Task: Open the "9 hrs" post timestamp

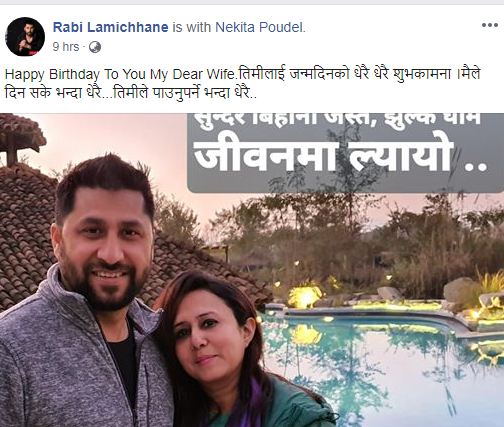Action: 66,47
